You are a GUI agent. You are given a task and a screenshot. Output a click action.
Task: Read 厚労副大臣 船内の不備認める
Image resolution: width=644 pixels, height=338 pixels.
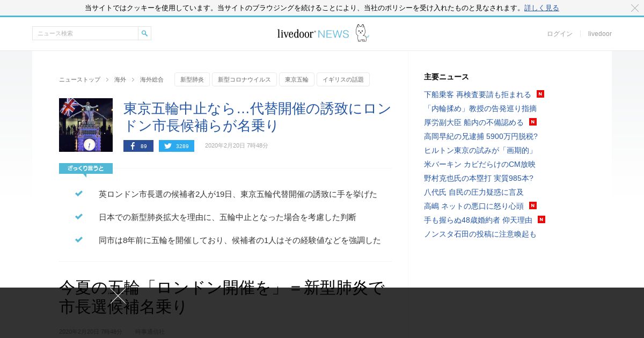(x=474, y=122)
